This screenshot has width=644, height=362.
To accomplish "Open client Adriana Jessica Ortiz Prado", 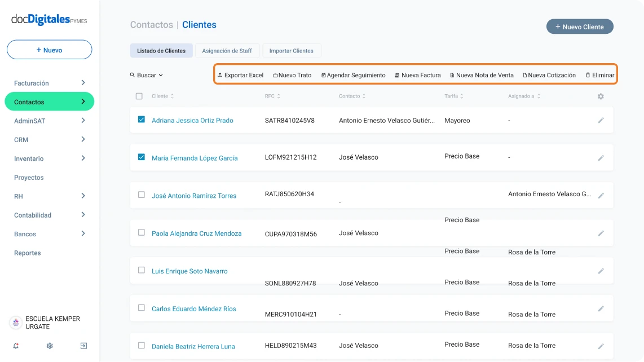I will (x=192, y=121).
